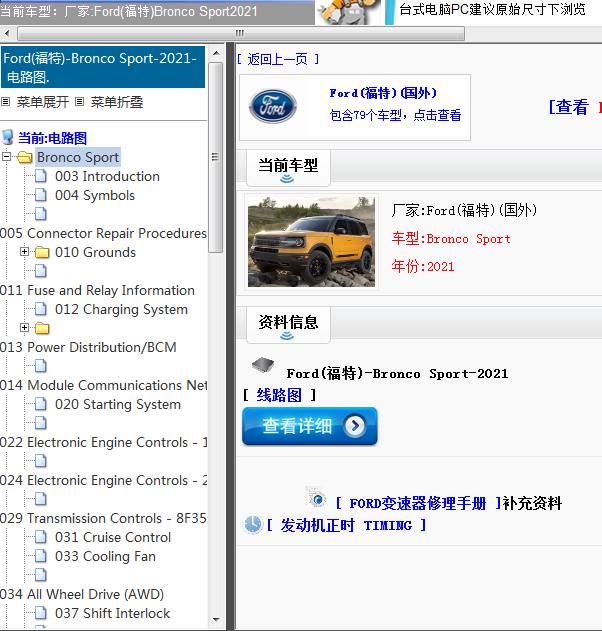Select 005 Connector Repair Procedures
This screenshot has height=631, width=602.
[103, 233]
